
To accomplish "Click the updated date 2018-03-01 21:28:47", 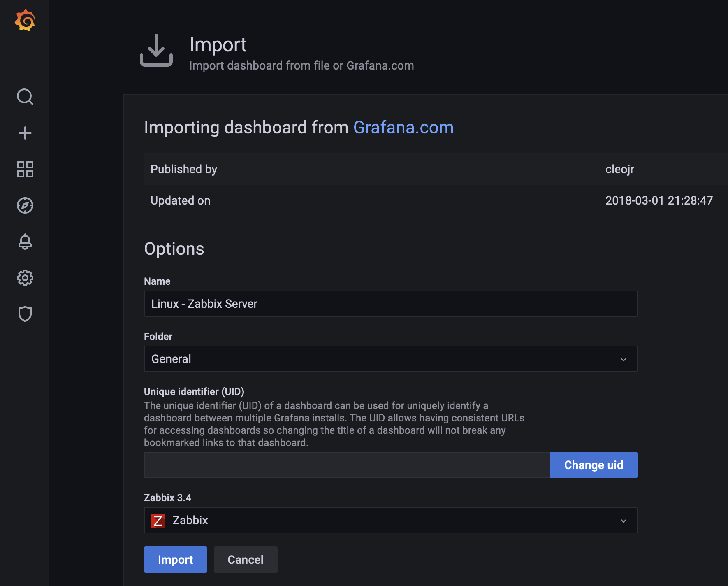I will pyautogui.click(x=659, y=200).
